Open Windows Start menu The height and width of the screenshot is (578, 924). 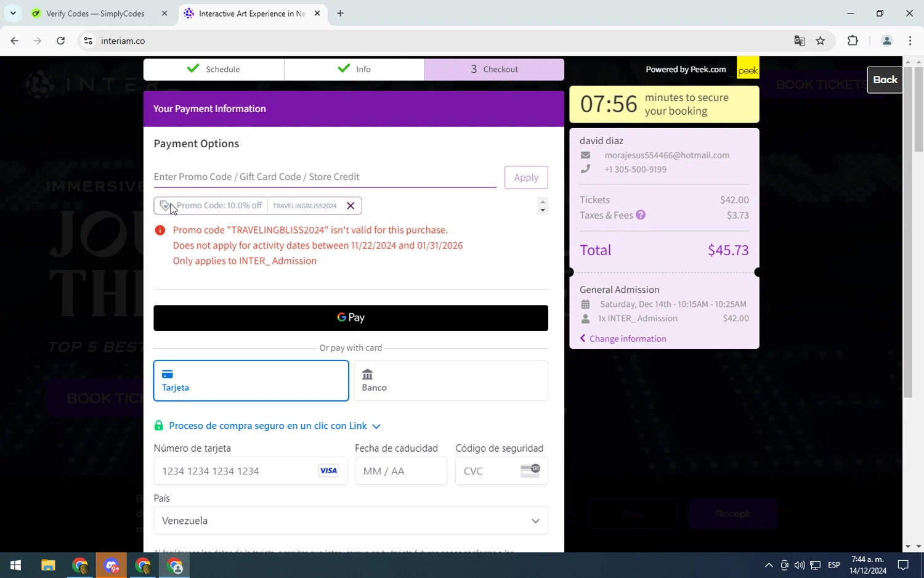pyautogui.click(x=16, y=565)
